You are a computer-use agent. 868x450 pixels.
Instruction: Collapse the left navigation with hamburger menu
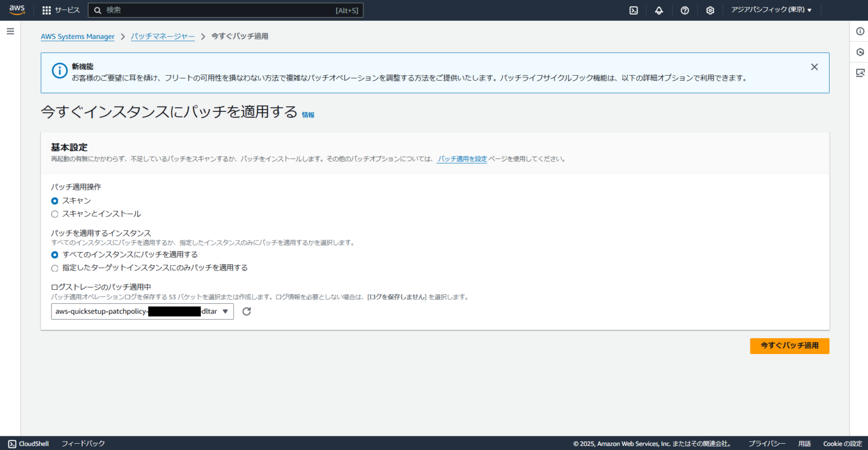pyautogui.click(x=10, y=30)
